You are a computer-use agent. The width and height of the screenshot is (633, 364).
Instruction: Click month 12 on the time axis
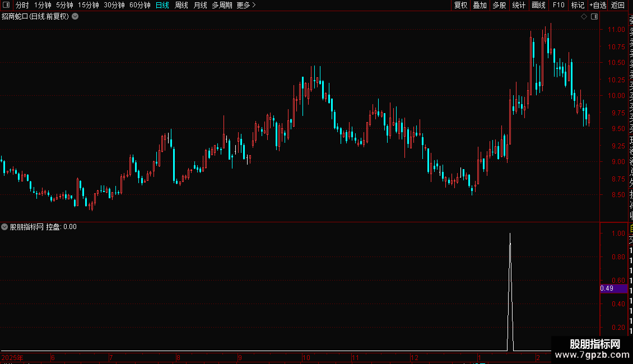415,357
